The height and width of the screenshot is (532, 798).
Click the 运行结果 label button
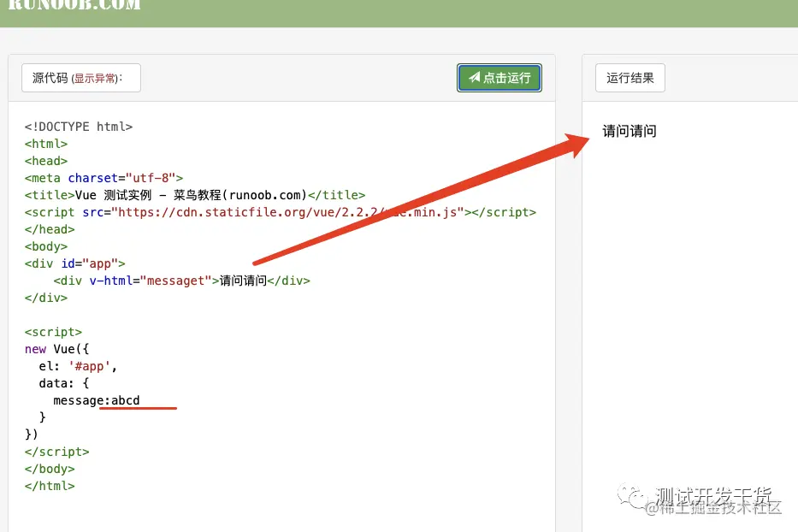click(x=630, y=78)
